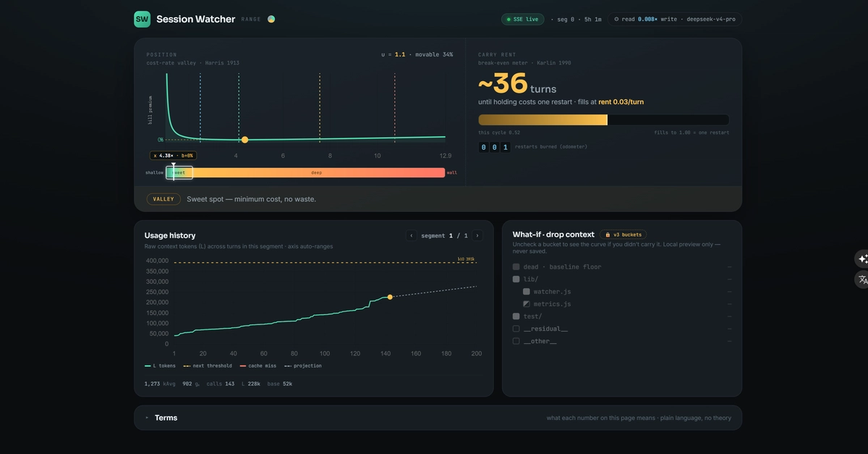Click the VALLEY status tag

(x=163, y=199)
